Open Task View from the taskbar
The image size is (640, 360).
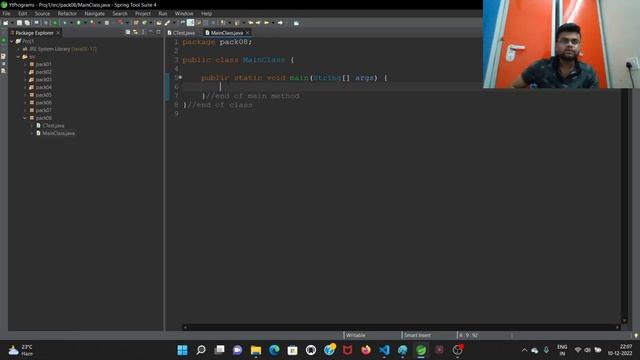click(x=219, y=350)
